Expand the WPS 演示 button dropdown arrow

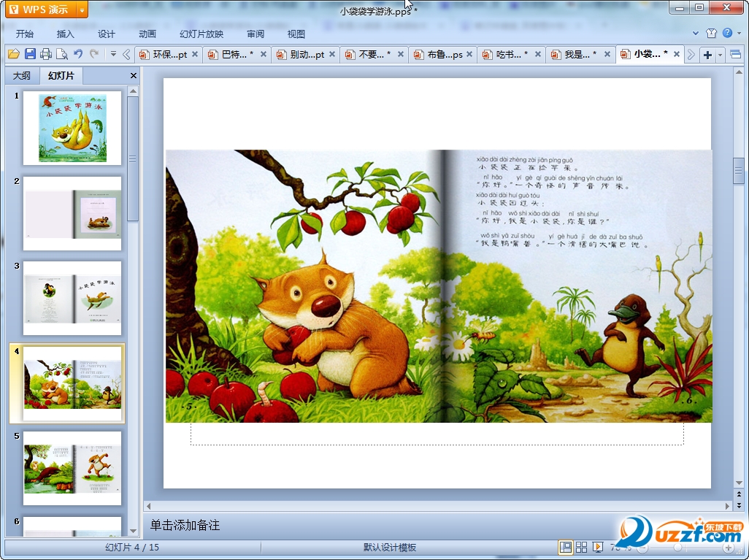click(82, 9)
